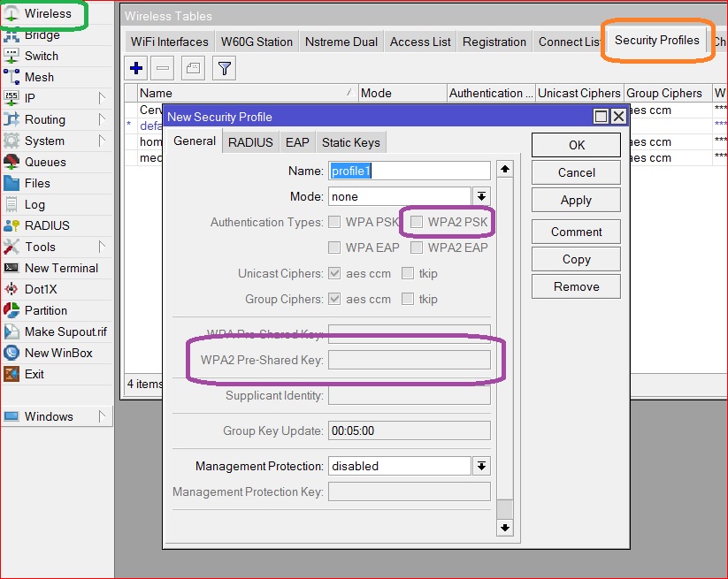Image resolution: width=728 pixels, height=579 pixels.
Task: Confirm the profile with OK button
Action: point(576,145)
